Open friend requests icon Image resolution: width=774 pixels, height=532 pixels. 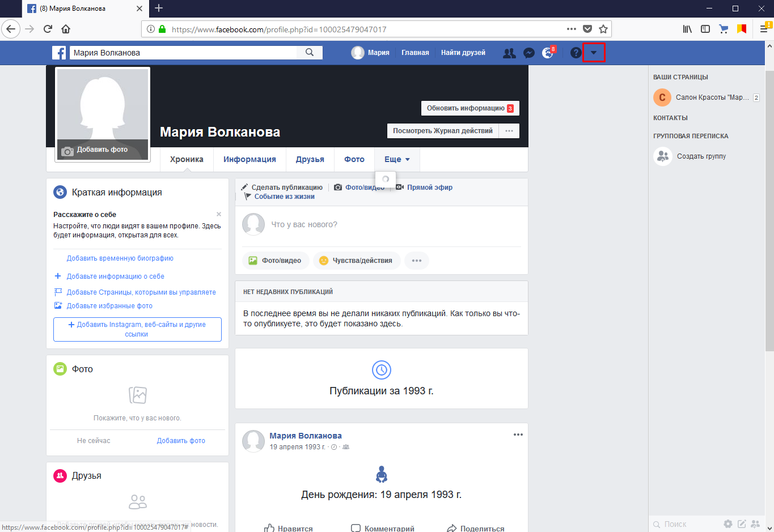pos(509,53)
